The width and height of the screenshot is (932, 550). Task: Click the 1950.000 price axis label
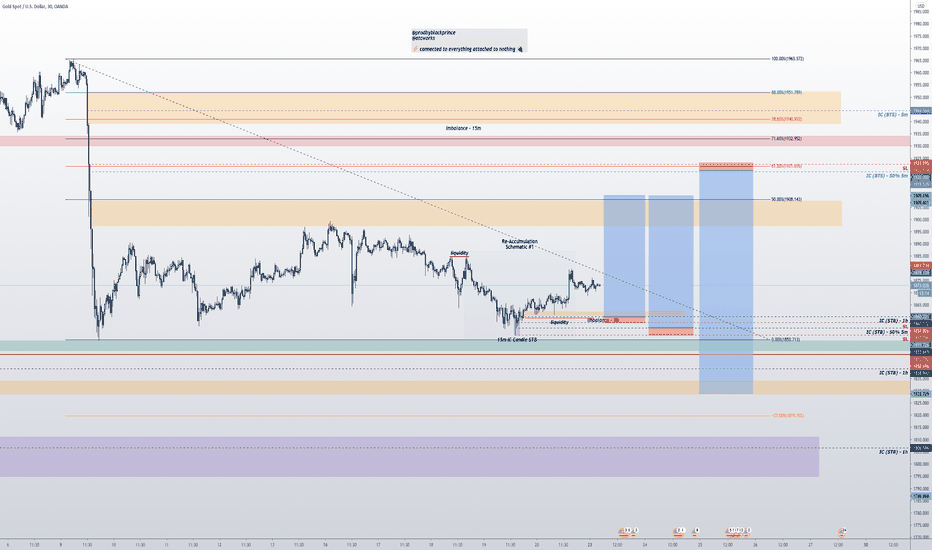(x=921, y=98)
